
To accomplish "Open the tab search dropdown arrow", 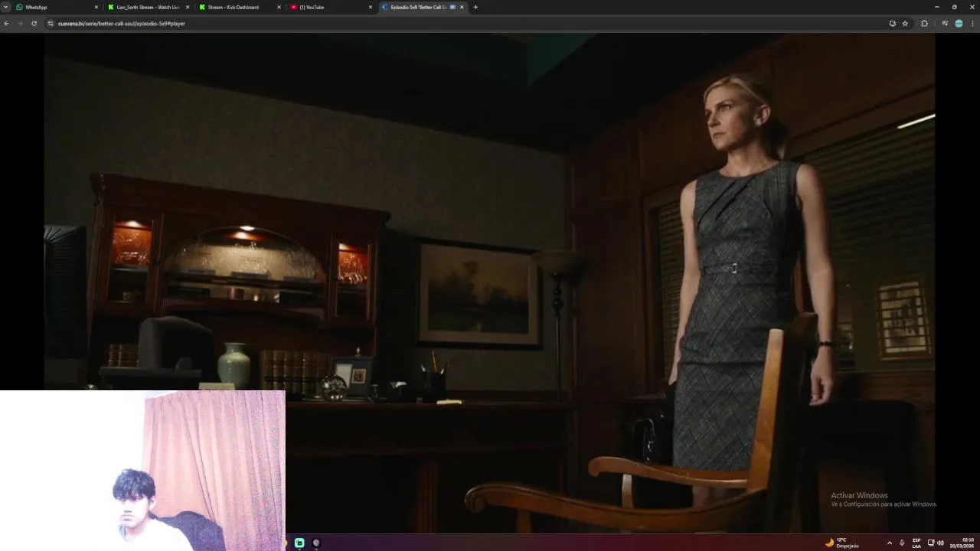I will tap(5, 7).
